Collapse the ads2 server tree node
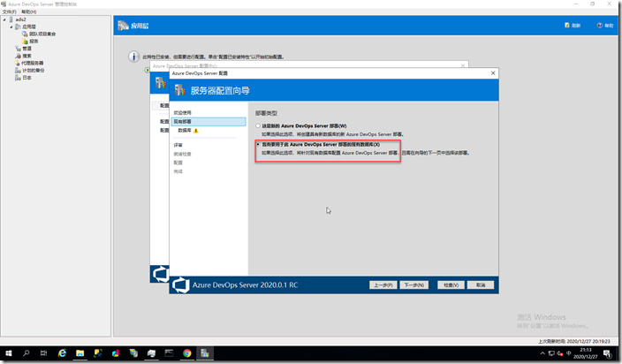The image size is (622, 364). coord(4,19)
